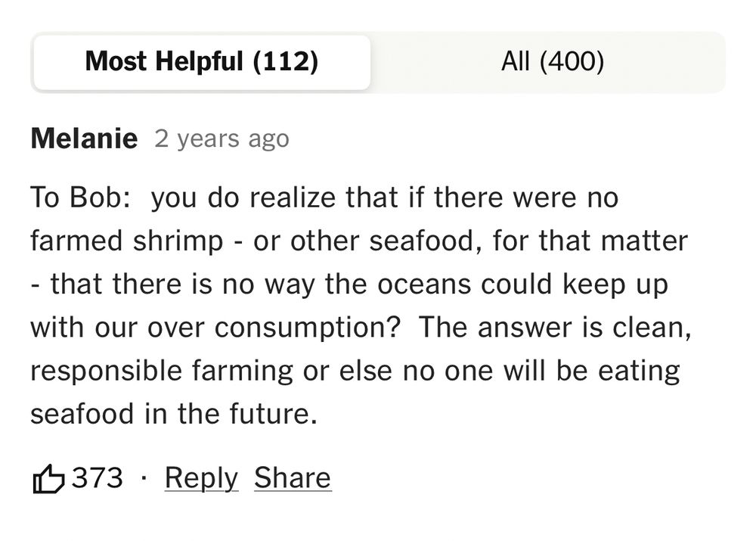Click the username Melanie
The image size is (756, 541).
pyautogui.click(x=84, y=138)
